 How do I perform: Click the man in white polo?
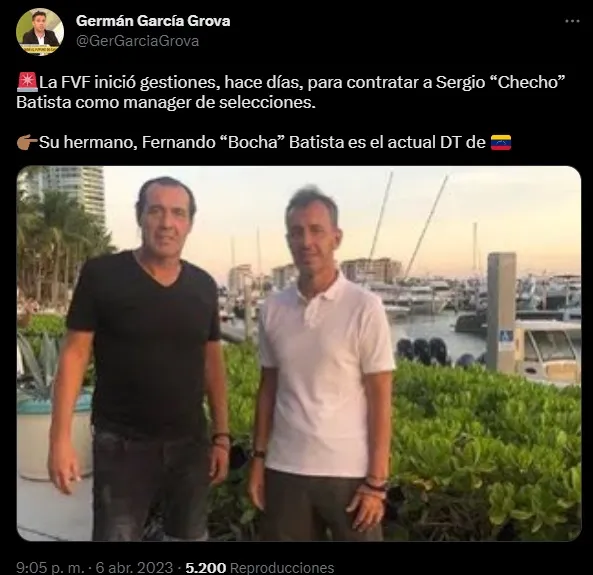[x=321, y=363]
